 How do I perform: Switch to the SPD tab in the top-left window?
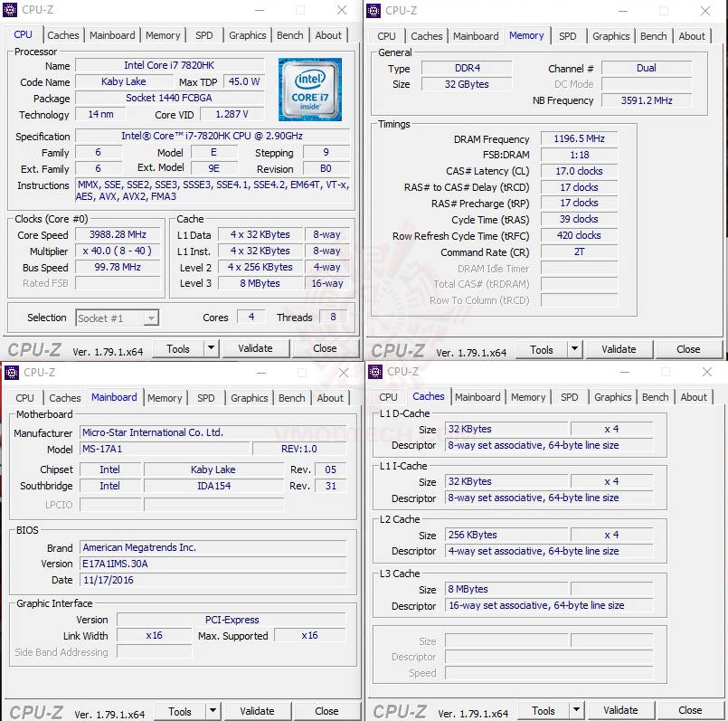[x=204, y=35]
